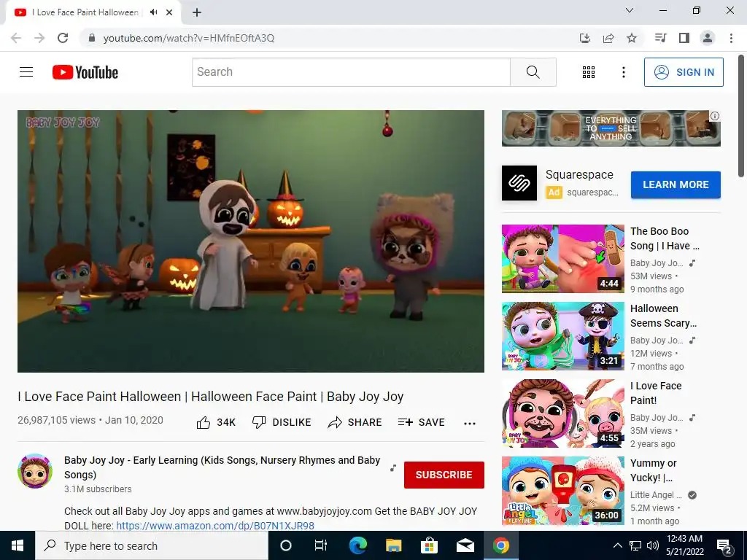
Task: Click LEARN MORE on Squarespace ad
Action: (x=676, y=184)
